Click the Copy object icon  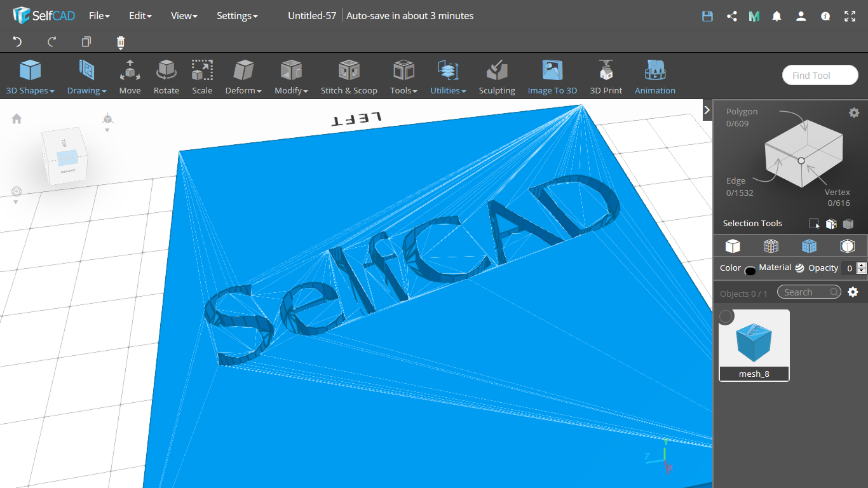click(x=86, y=42)
